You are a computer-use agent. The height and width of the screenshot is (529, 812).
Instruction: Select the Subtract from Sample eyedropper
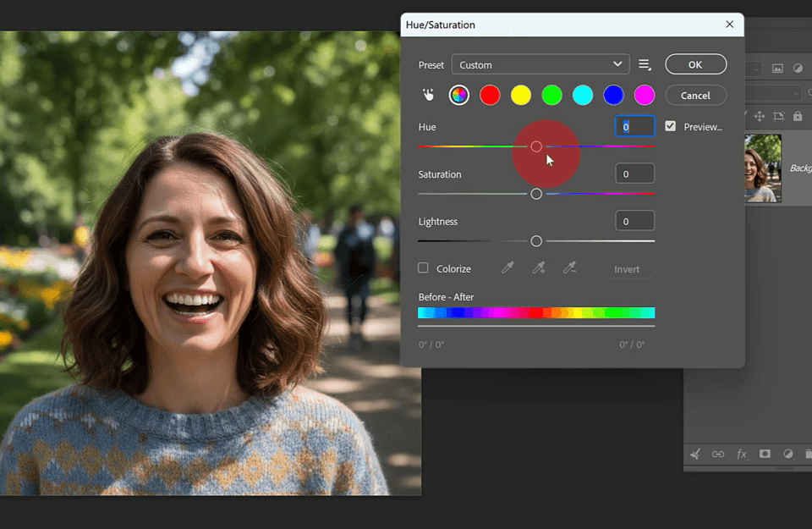click(x=569, y=267)
